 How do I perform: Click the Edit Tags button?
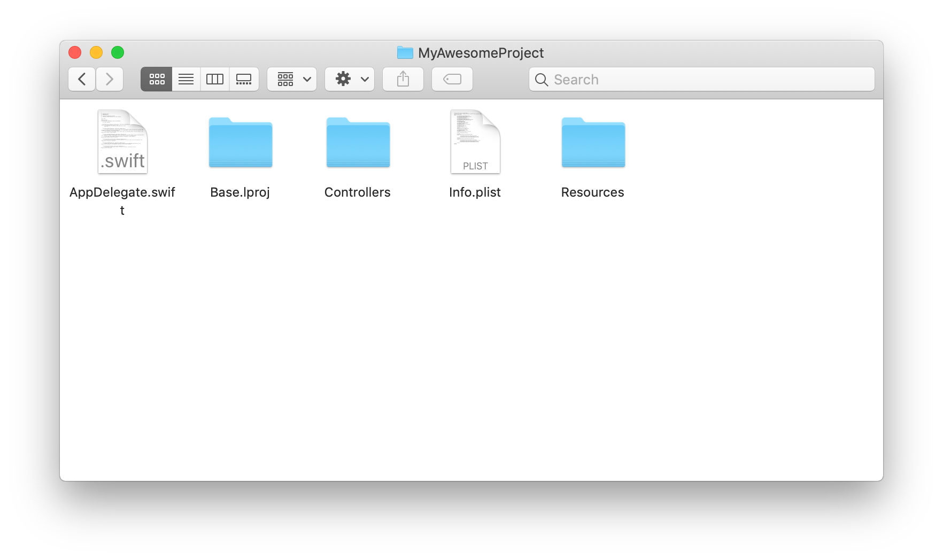click(x=452, y=79)
